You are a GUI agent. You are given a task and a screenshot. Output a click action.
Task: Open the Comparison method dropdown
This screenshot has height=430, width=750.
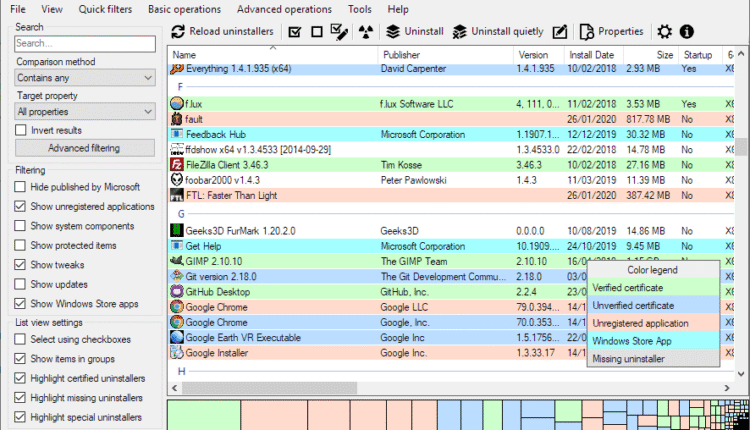85,77
